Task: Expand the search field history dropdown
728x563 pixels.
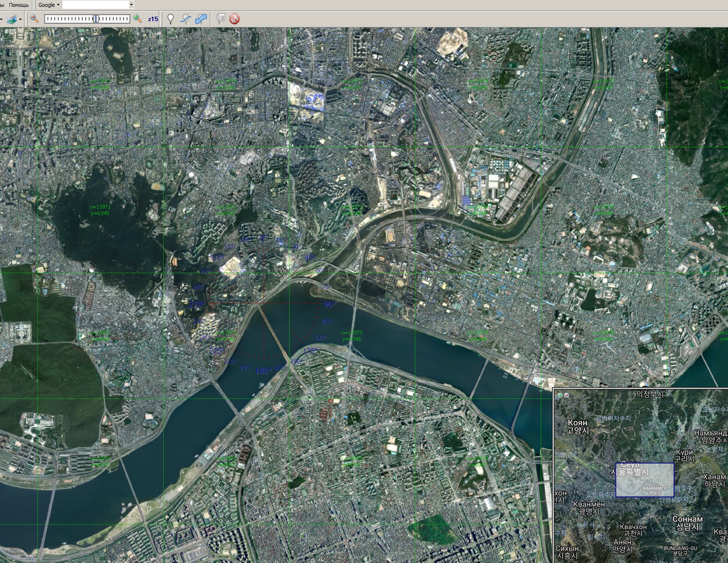Action: [x=131, y=5]
